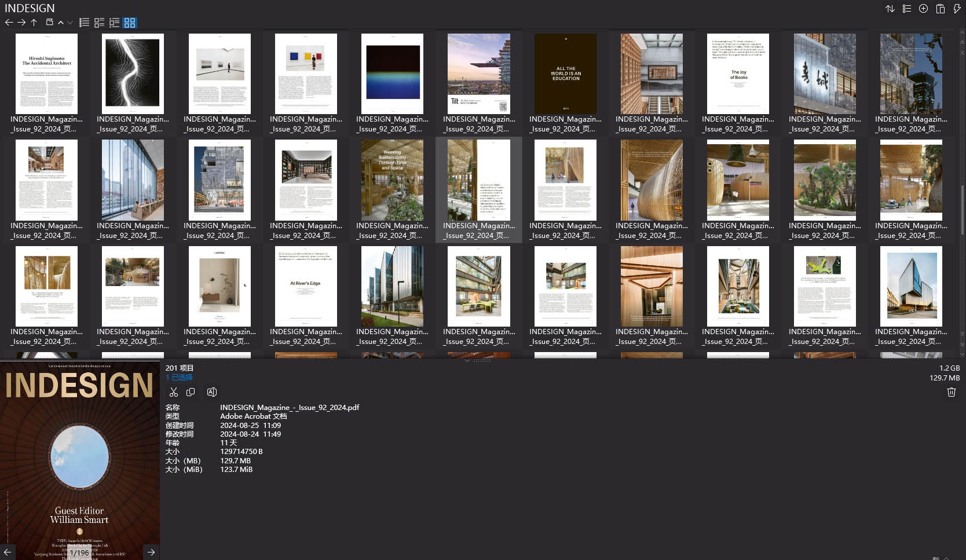
Task: Select the grey facade night building thumbnail
Action: (911, 74)
